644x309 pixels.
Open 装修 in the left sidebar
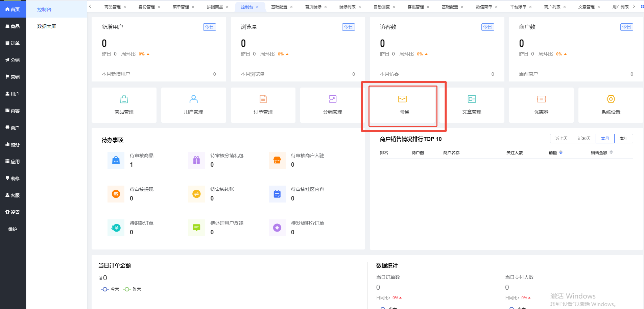click(13, 179)
